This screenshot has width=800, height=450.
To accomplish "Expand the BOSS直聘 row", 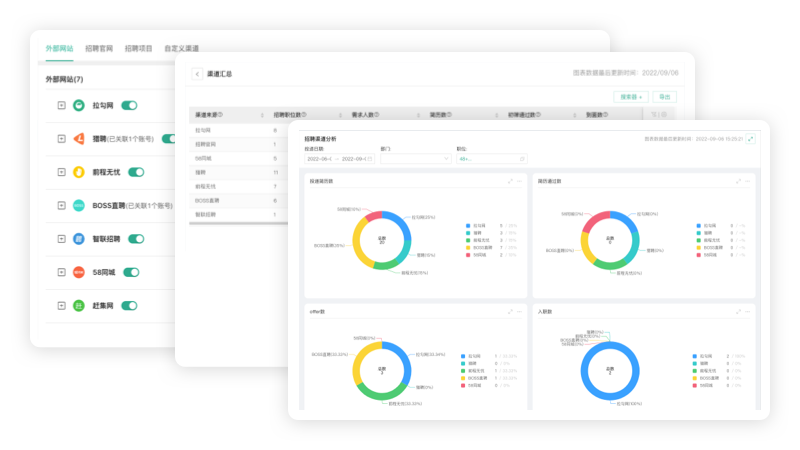I will (x=61, y=206).
